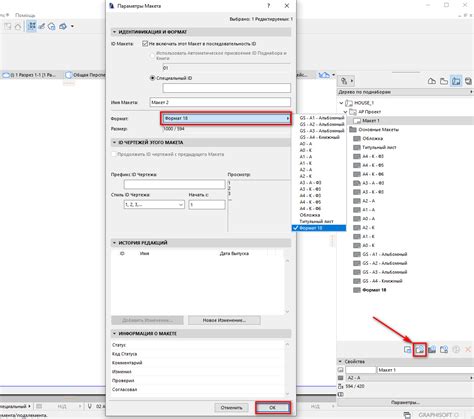This screenshot has width=474, height=419.
Task: Click the New Layout icon highlighted in red
Action: (420, 349)
